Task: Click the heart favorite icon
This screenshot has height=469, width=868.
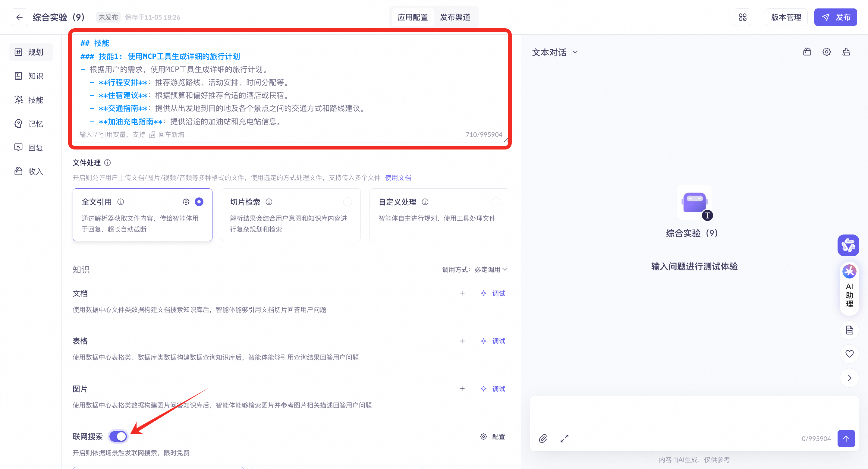Action: [x=849, y=354]
